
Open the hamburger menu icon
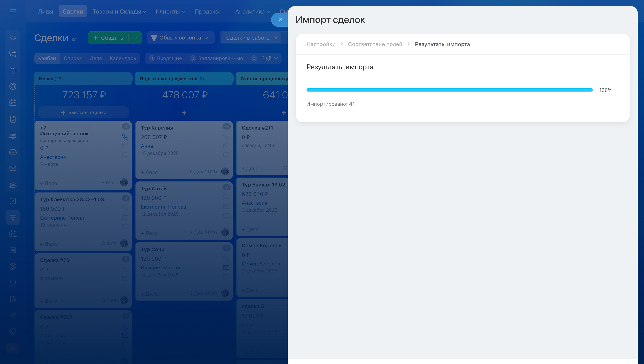[x=13, y=11]
